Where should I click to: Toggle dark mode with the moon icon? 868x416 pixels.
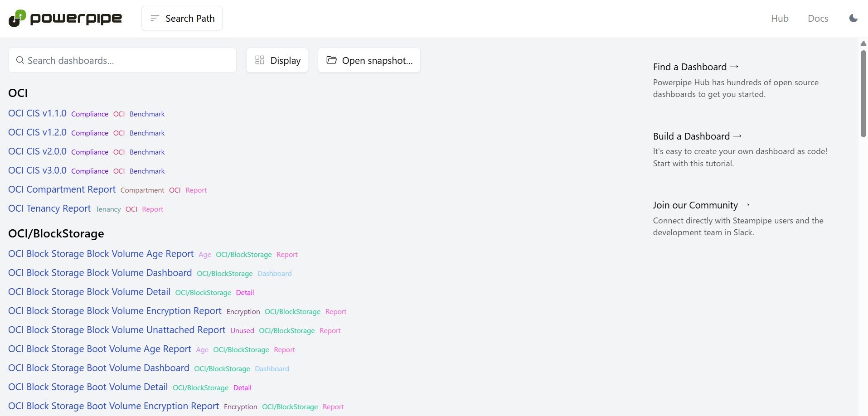[x=853, y=19]
